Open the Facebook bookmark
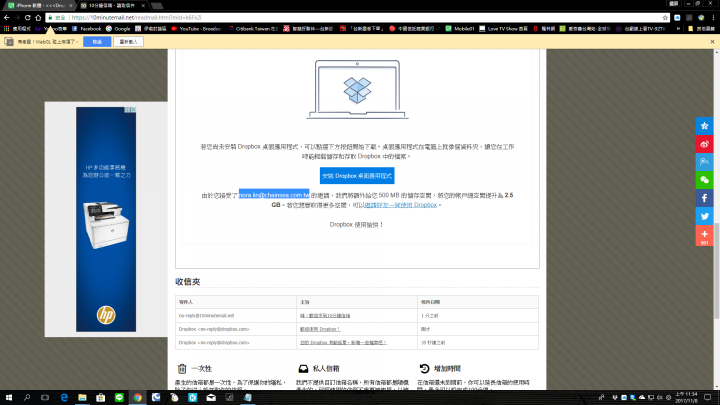The image size is (720, 405). (86, 28)
